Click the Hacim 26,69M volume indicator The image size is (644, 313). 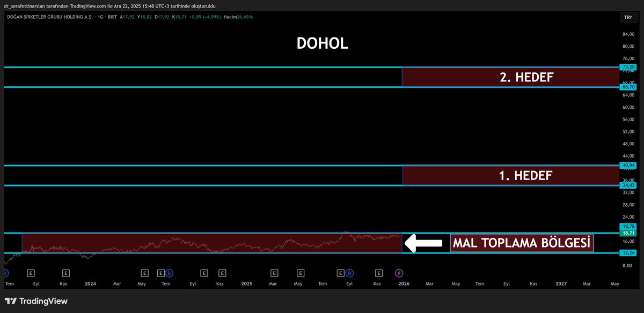point(238,17)
